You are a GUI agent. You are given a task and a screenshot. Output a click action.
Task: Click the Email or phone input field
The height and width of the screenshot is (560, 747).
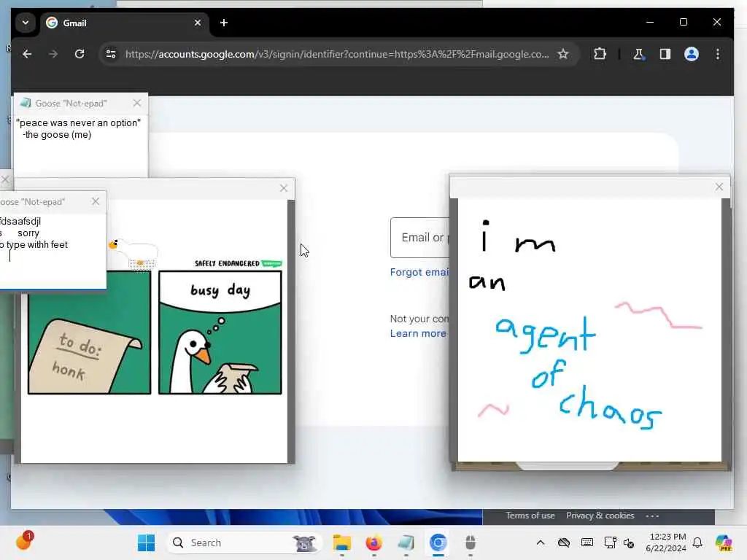(x=419, y=238)
